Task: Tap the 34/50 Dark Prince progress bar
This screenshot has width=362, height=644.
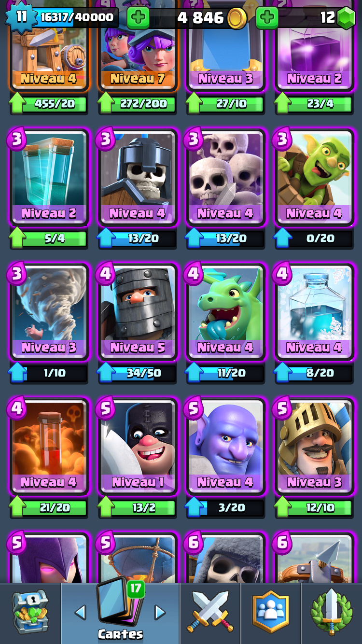Action: (137, 373)
